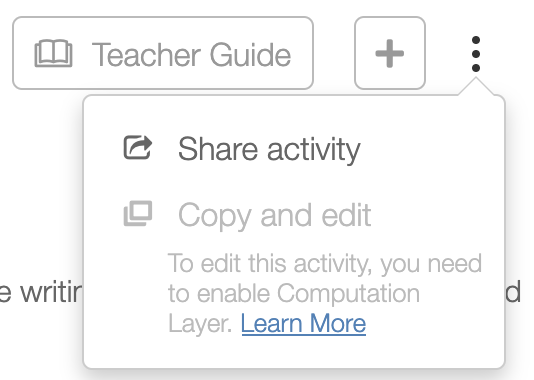
Task: Click the open book icon
Action: [53, 53]
